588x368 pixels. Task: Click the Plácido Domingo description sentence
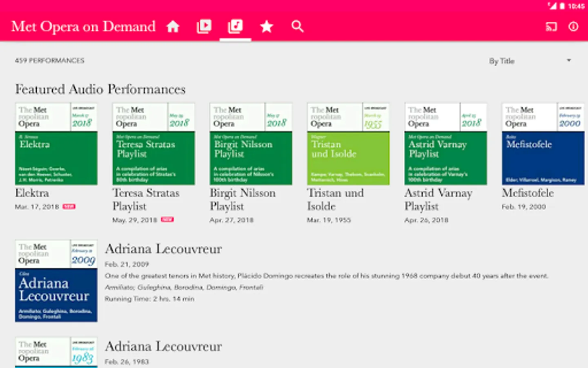point(326,276)
